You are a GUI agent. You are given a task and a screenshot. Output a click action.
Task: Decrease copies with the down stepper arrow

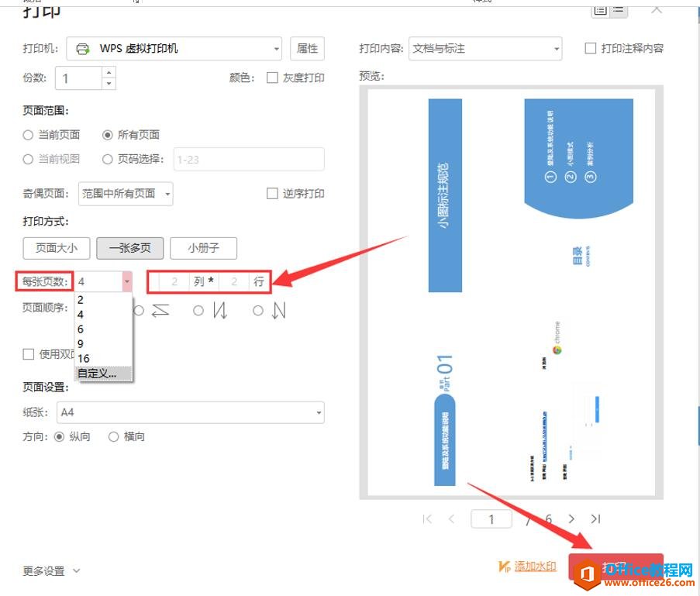pos(109,84)
